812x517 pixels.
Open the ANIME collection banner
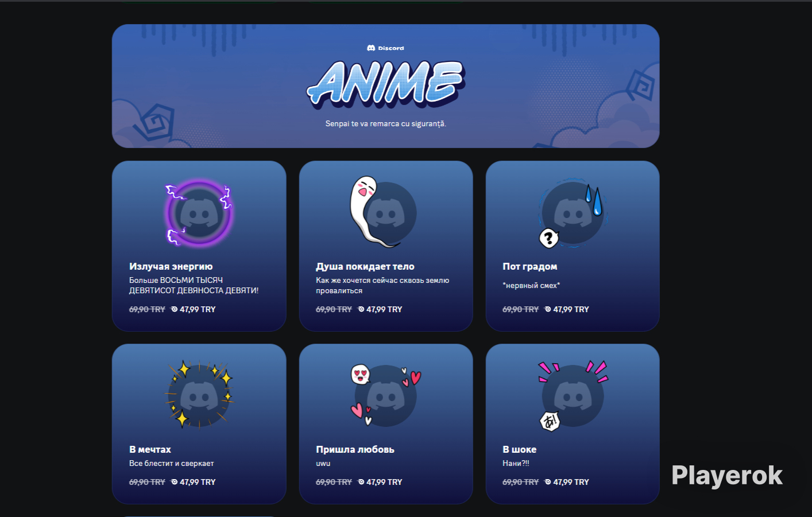[x=386, y=86]
